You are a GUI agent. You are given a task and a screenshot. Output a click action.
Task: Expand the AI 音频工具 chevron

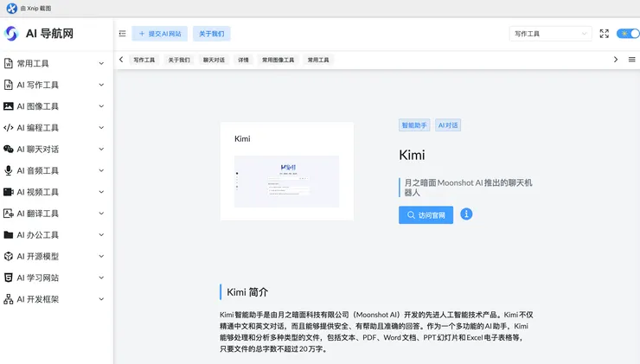tap(101, 170)
